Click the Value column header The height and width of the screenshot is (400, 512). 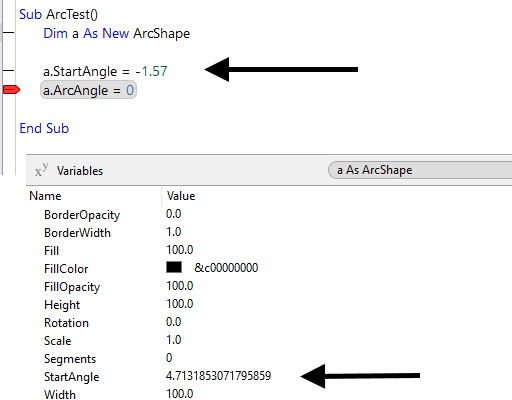click(181, 196)
